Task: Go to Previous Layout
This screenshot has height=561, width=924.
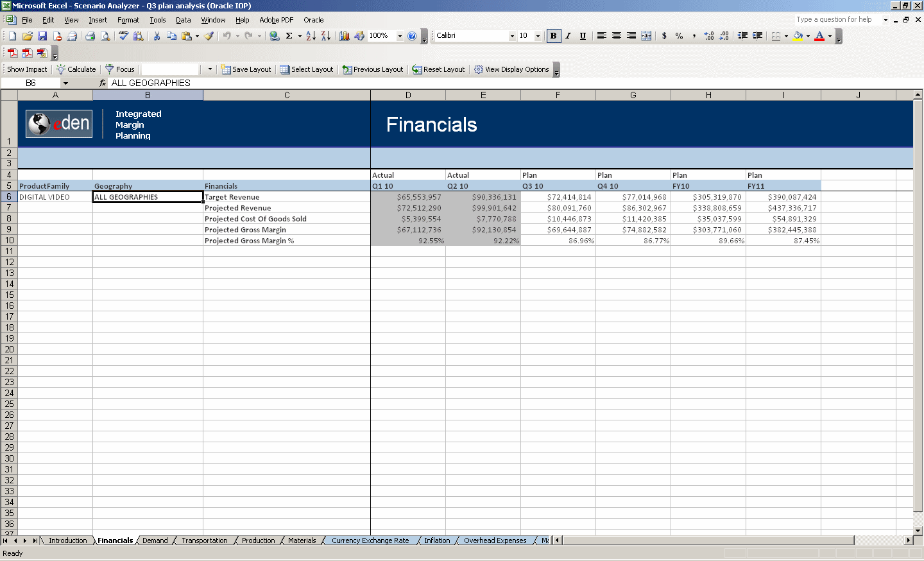Action: coord(372,69)
